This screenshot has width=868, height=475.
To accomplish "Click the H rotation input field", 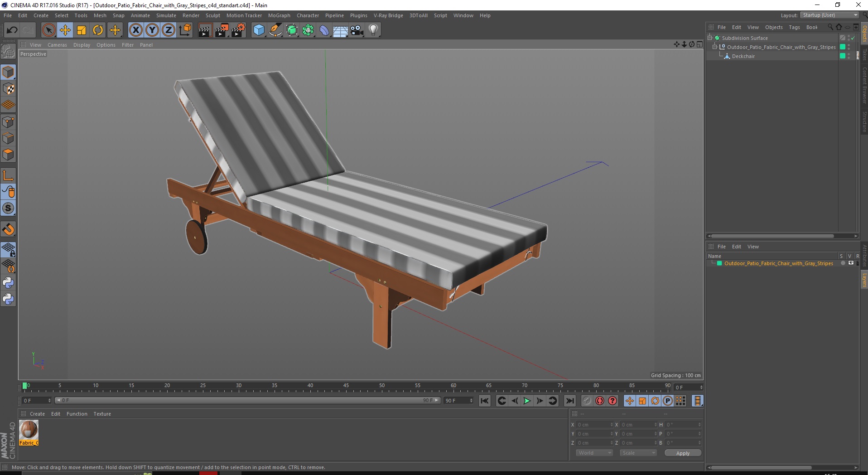I will point(683,425).
